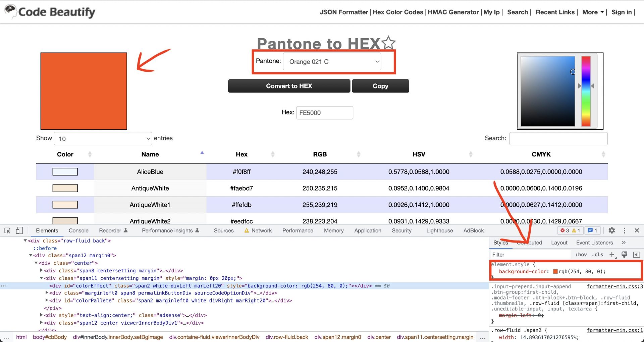Image resolution: width=644 pixels, height=342 pixels.
Task: Click the Sign in link
Action: pyautogui.click(x=622, y=12)
